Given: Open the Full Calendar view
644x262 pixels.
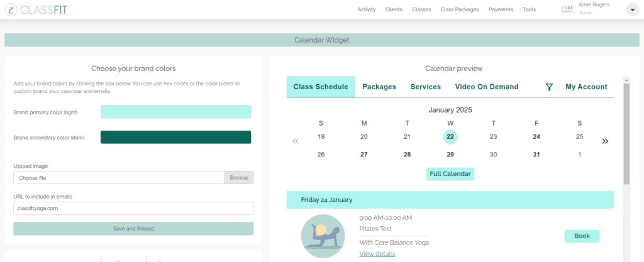Looking at the screenshot, I should pos(450,174).
